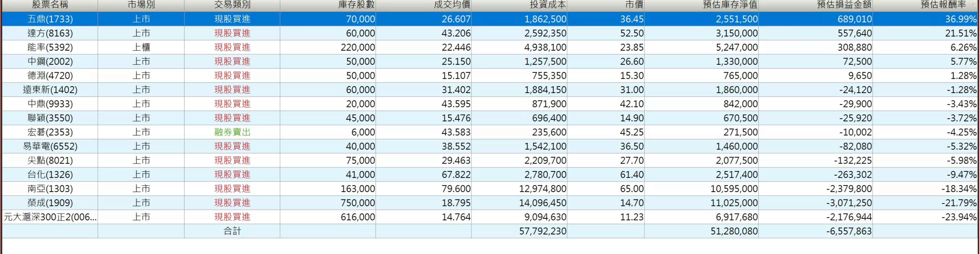Click the 交易類別 column header
Viewport: 980px width, 254px height.
tap(232, 5)
